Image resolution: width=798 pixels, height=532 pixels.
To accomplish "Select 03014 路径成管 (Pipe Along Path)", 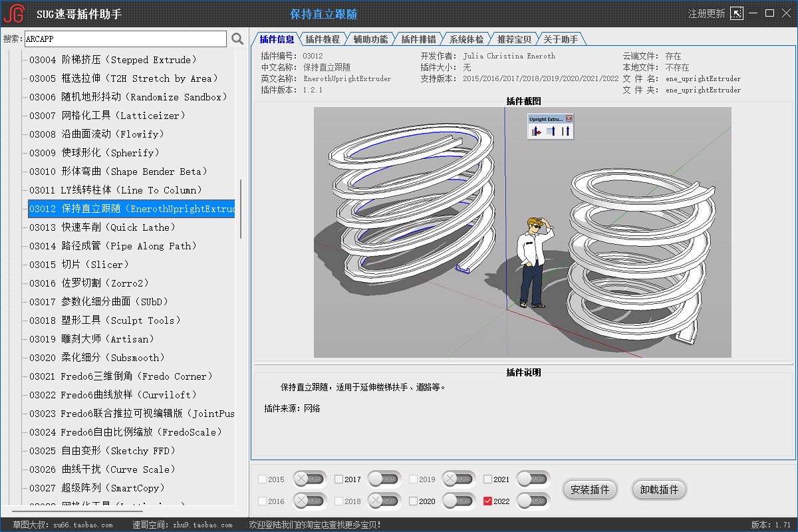I will pyautogui.click(x=114, y=246).
